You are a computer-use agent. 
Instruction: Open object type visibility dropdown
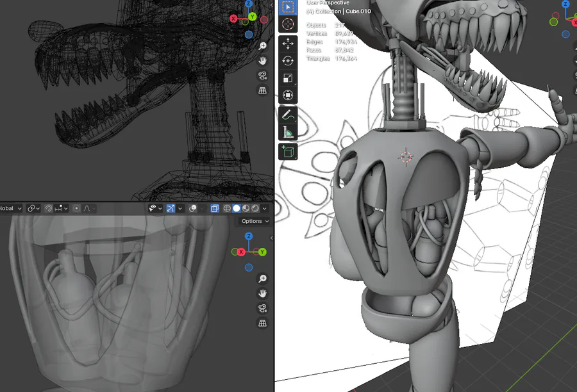coord(155,209)
